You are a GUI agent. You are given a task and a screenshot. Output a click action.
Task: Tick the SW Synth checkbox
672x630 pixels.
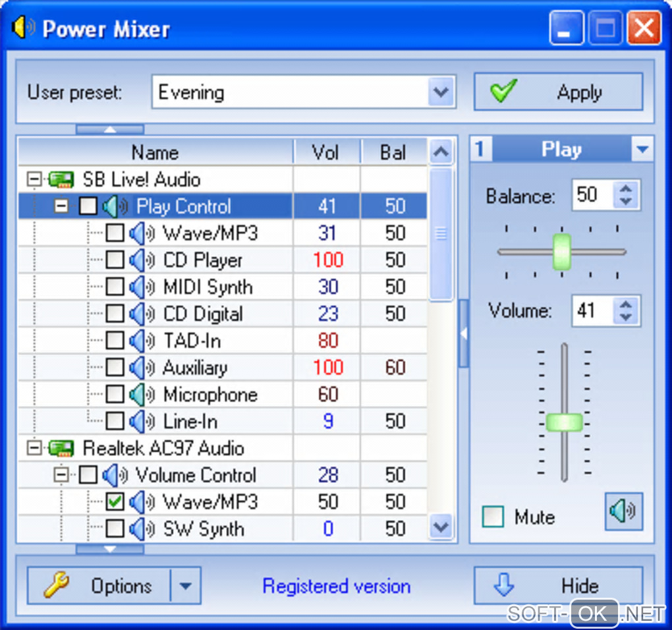[x=115, y=529]
